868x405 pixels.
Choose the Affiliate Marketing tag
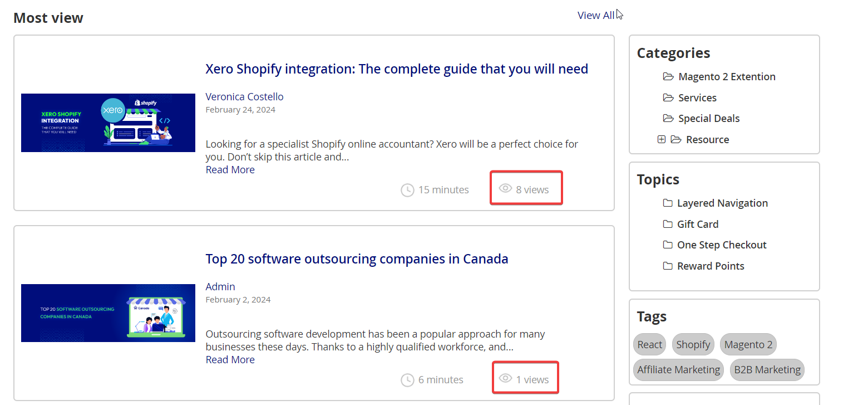tap(678, 369)
